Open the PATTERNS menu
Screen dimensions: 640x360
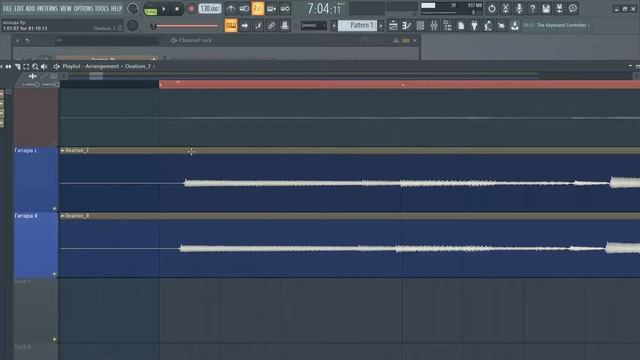click(47, 8)
